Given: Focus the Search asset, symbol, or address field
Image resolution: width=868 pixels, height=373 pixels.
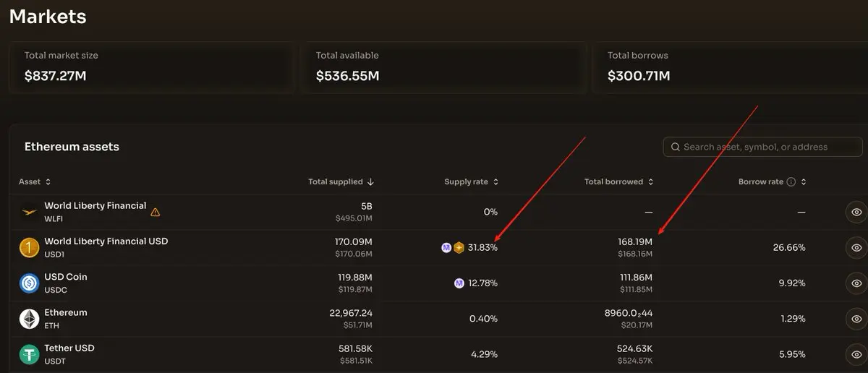Looking at the screenshot, I should (x=764, y=147).
